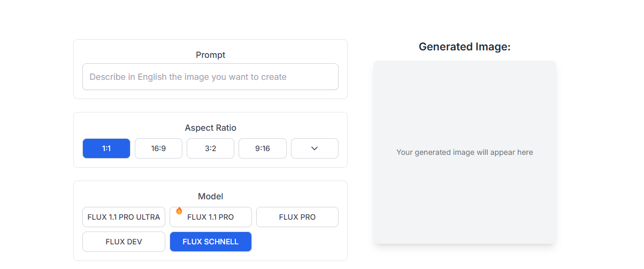The width and height of the screenshot is (644, 269).
Task: Click the highlighted FLUX SCHNELL model
Action: (211, 242)
